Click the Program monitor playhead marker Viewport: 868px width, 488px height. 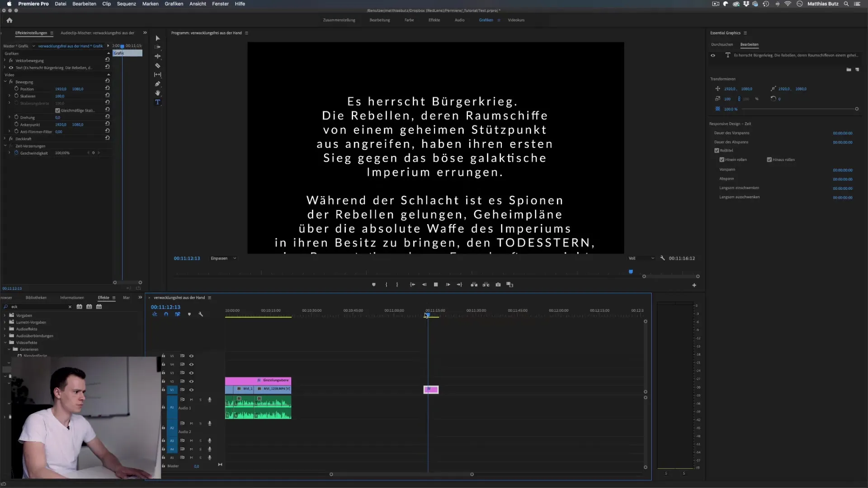pos(631,272)
